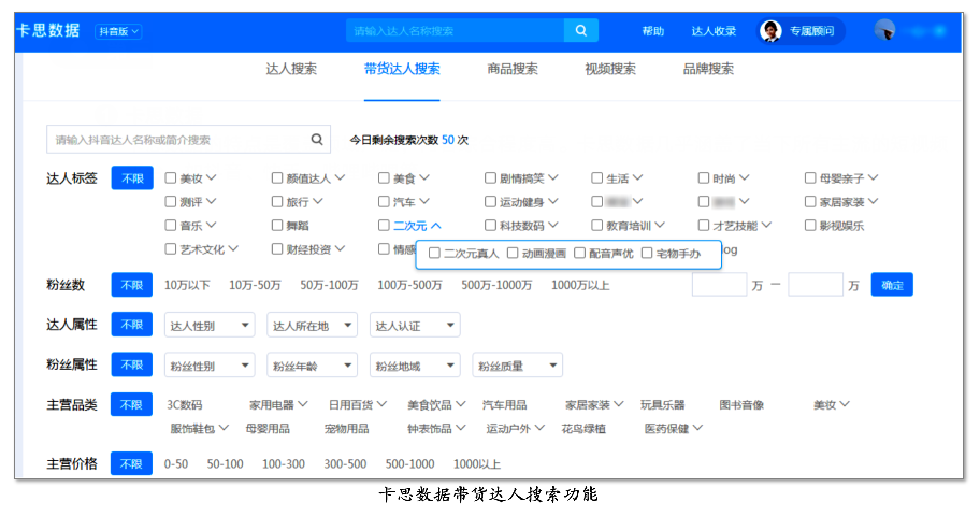Expand the 美食饮品 category
Viewport: 980px width, 516px height.
[436, 405]
